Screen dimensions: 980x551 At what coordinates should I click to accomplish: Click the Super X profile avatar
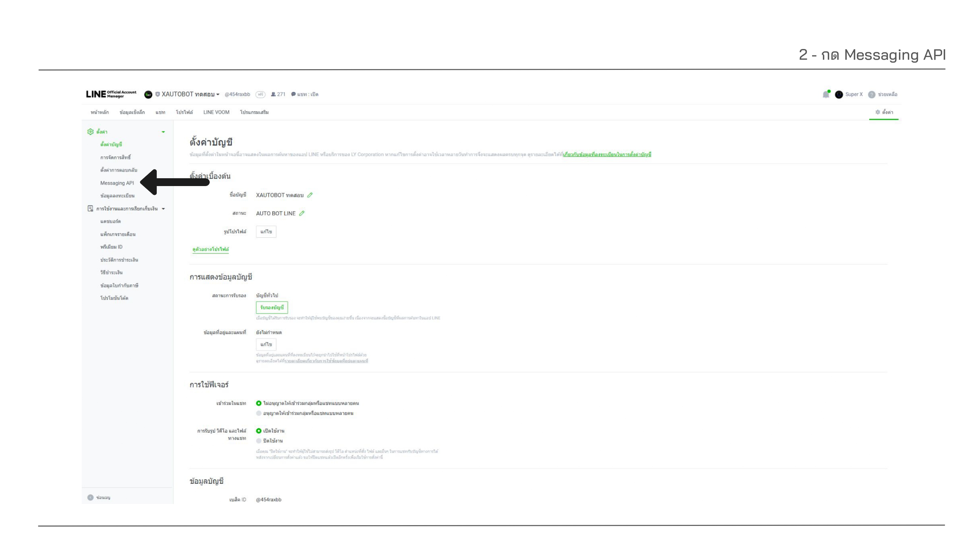coord(839,95)
